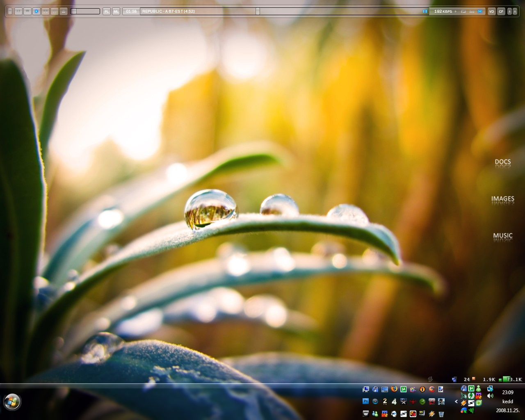
Task: Launch the red CCleaner icon in quick launch
Action: click(432, 389)
